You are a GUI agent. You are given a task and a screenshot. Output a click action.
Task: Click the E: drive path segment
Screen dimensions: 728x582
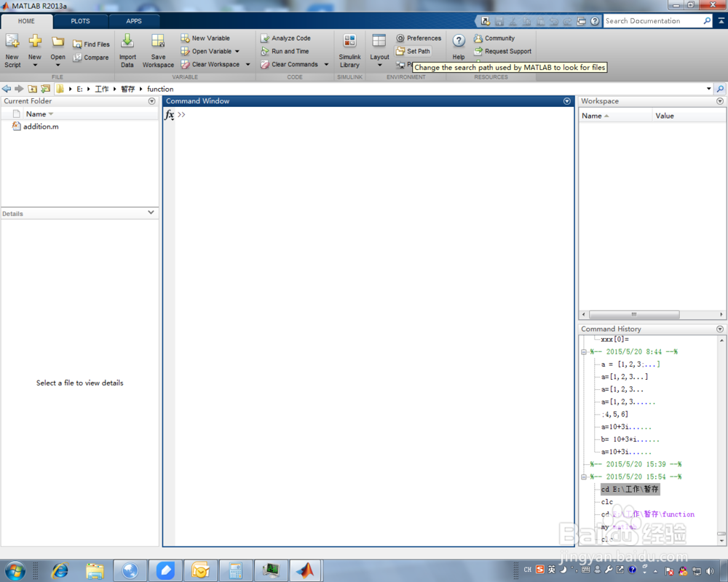click(79, 89)
